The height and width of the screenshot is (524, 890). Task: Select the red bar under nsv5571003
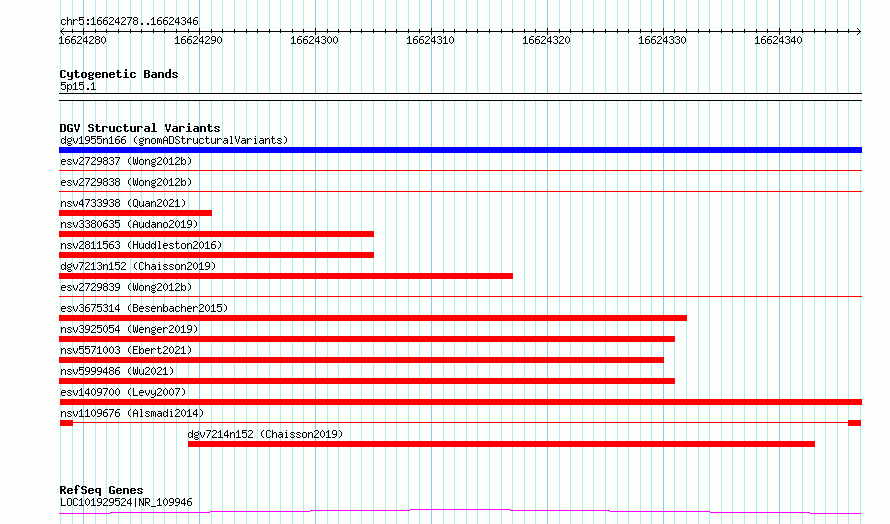click(362, 360)
